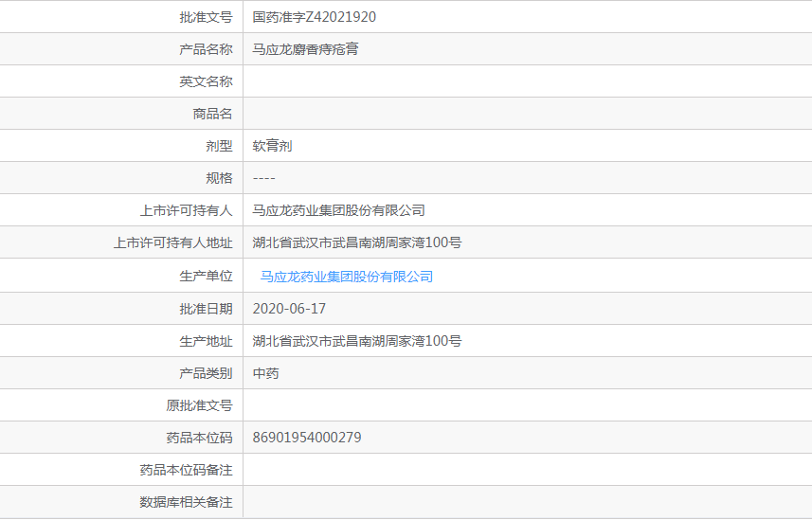This screenshot has width=812, height=520.
Task: Click the 英文名称 row label
Action: coord(207,81)
